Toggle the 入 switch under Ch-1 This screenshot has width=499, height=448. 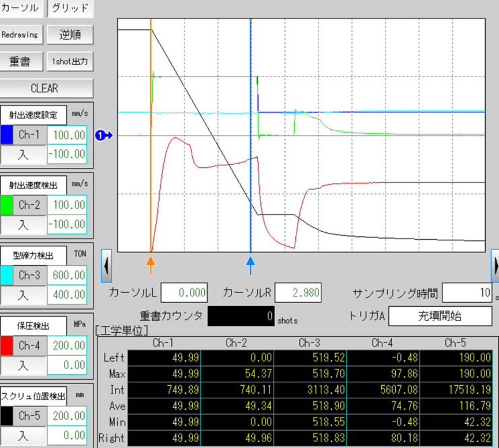pos(23,155)
